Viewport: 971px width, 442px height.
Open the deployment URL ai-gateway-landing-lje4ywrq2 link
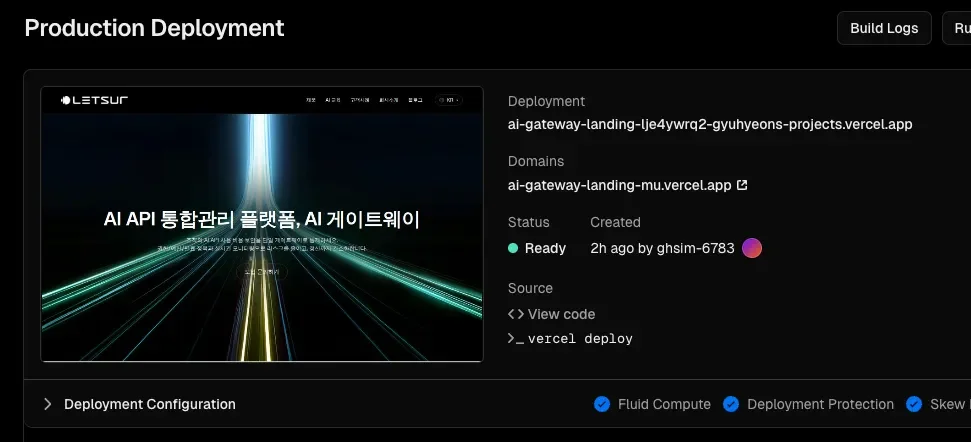[x=710, y=125]
